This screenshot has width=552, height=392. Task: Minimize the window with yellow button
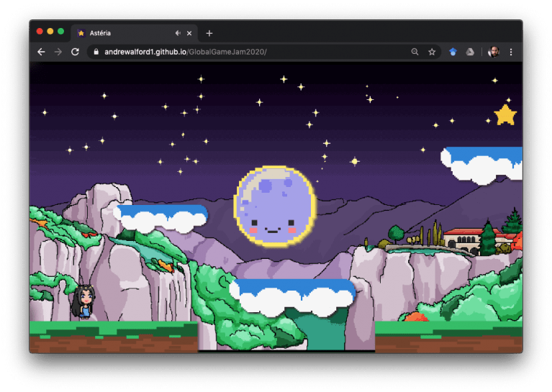click(x=50, y=32)
